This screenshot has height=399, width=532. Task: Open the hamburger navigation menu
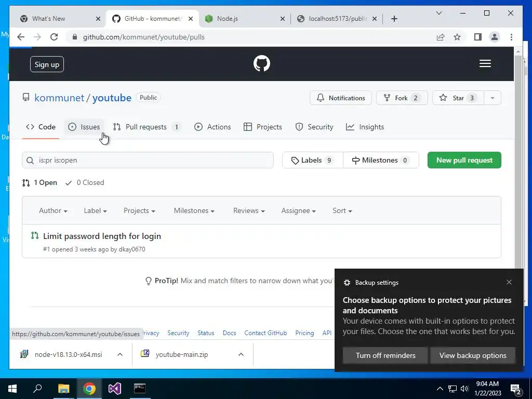point(485,63)
